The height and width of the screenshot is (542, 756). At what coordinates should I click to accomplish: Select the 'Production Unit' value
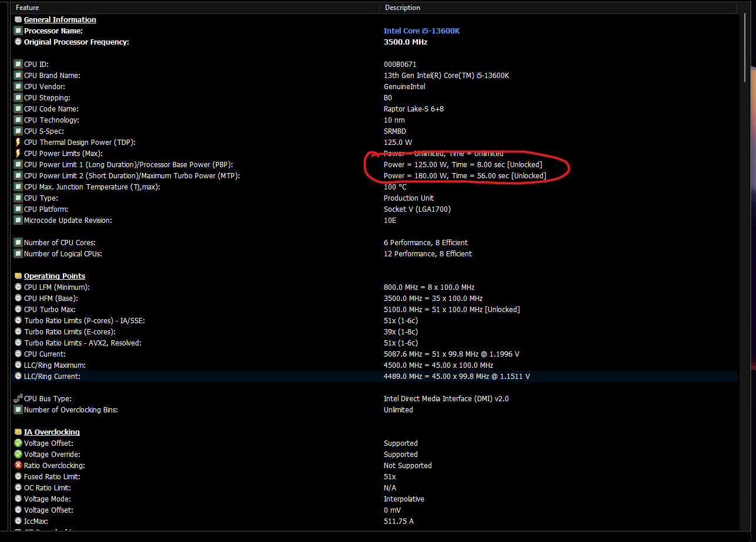(x=409, y=198)
